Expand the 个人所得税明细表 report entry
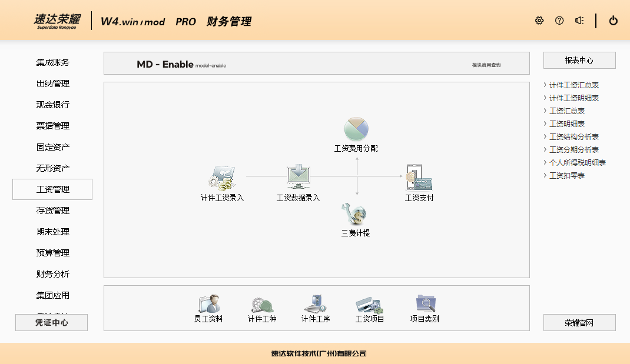This screenshot has width=630, height=364. tap(577, 163)
